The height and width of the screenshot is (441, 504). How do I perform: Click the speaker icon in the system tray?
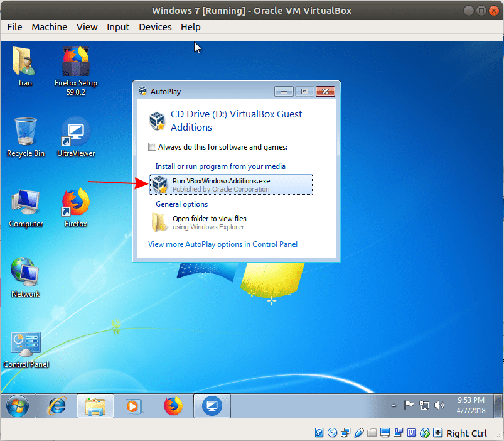[x=440, y=405]
